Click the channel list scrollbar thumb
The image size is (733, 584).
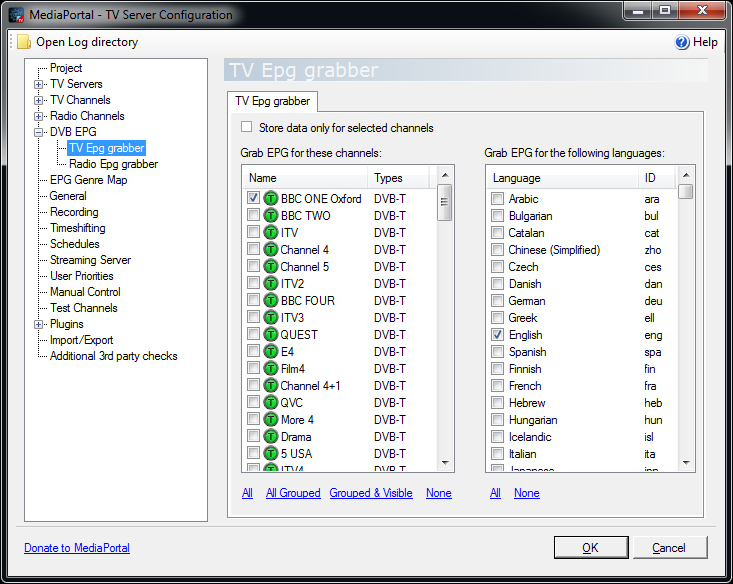[445, 202]
